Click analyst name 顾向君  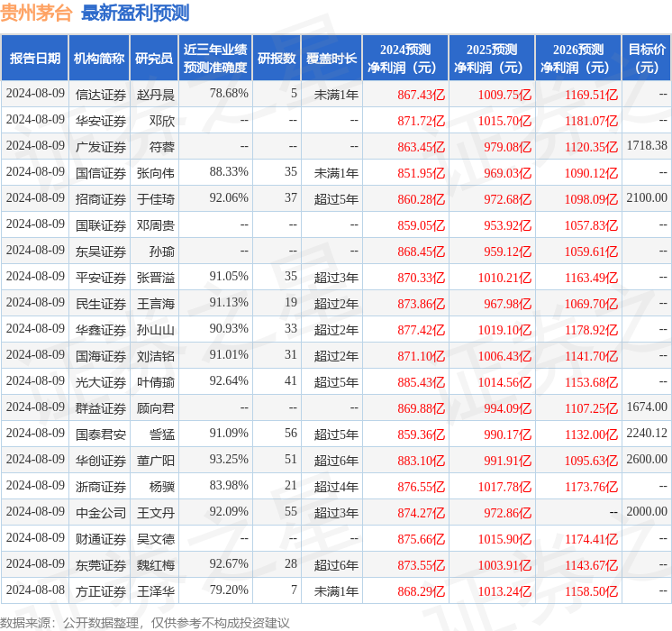click(x=156, y=408)
